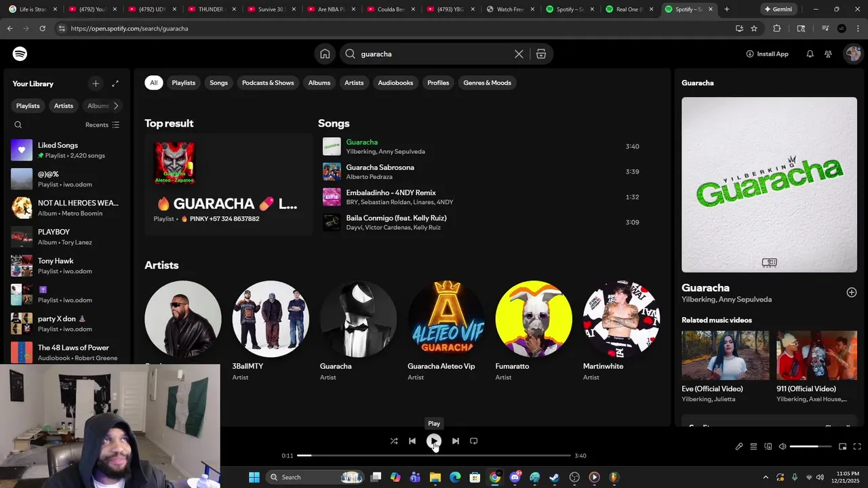The image size is (868, 488).
Task: Open Liked Songs playlist
Action: tap(66, 150)
